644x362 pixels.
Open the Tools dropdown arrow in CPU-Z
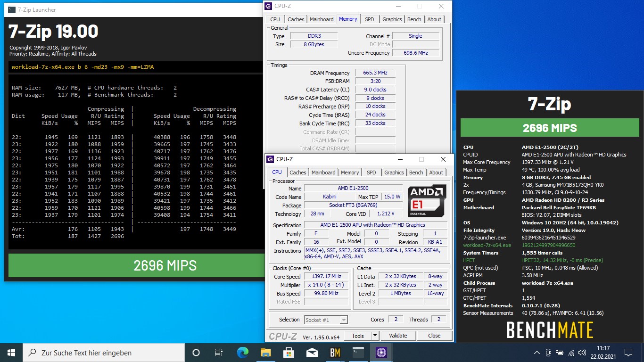pos(375,336)
